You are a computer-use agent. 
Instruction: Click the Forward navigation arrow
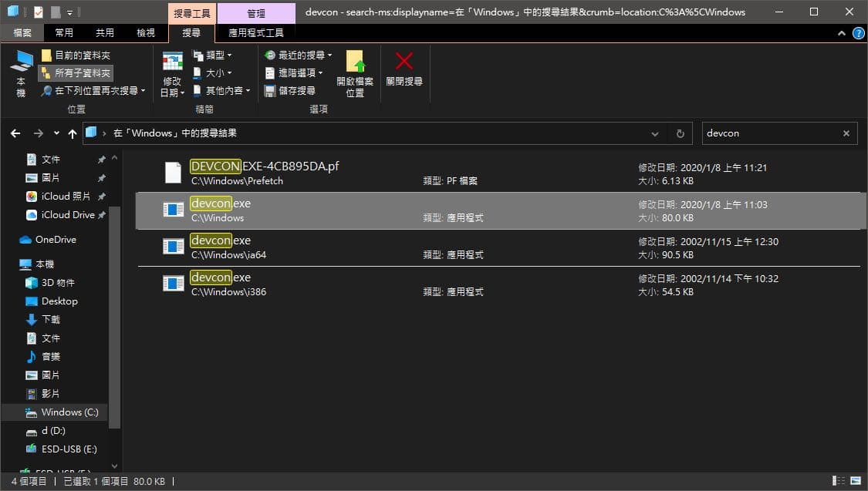pos(39,133)
